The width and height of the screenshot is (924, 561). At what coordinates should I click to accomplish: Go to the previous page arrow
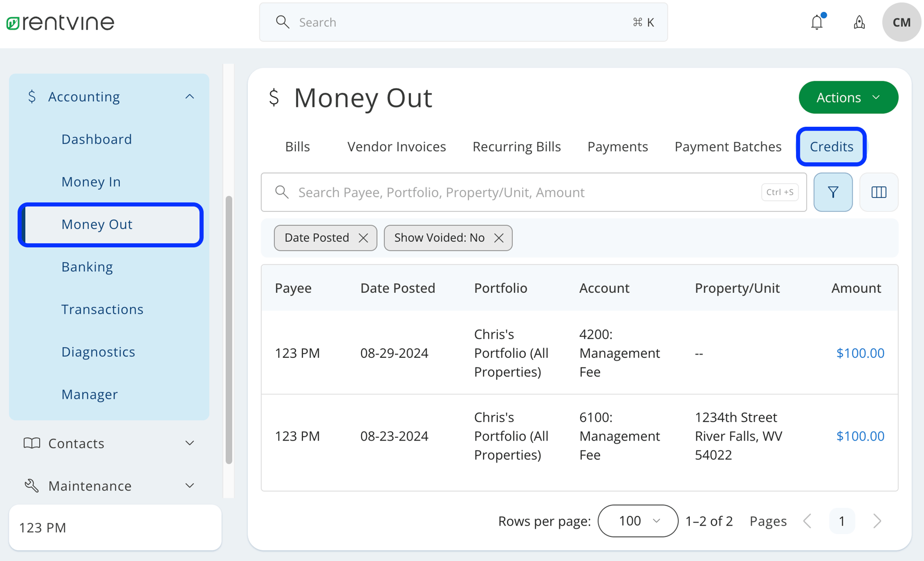807,521
